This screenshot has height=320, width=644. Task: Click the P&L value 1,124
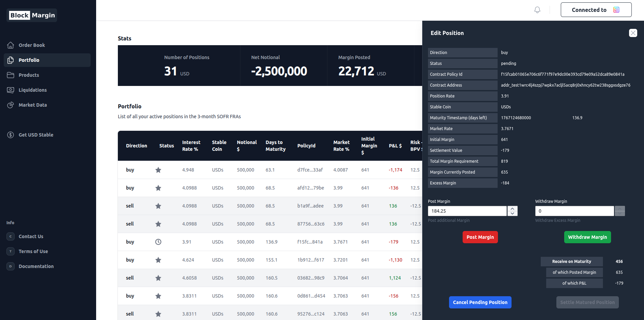pyautogui.click(x=395, y=278)
